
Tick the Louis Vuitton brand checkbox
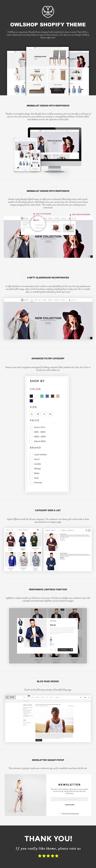[31, 454]
